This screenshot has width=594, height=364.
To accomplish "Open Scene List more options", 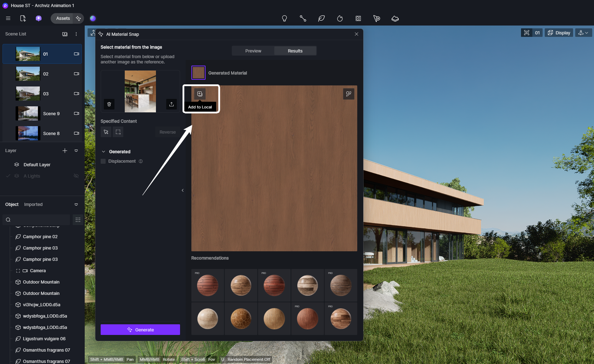I will 76,34.
